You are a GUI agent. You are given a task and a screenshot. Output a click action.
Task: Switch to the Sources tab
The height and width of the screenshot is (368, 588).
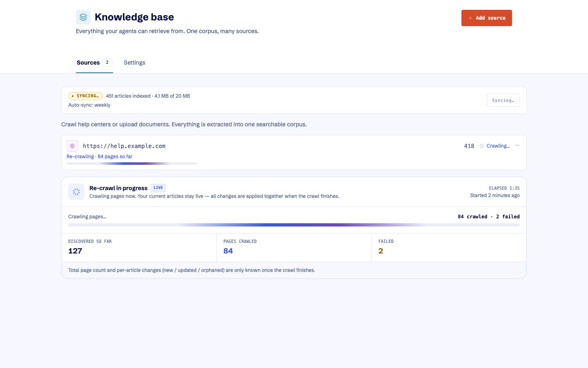94,63
